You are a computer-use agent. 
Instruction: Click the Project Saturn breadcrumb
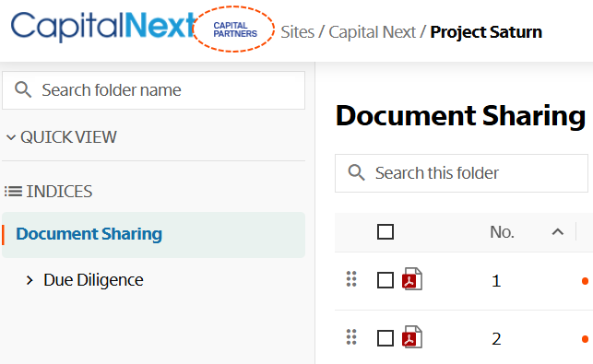pos(486,32)
